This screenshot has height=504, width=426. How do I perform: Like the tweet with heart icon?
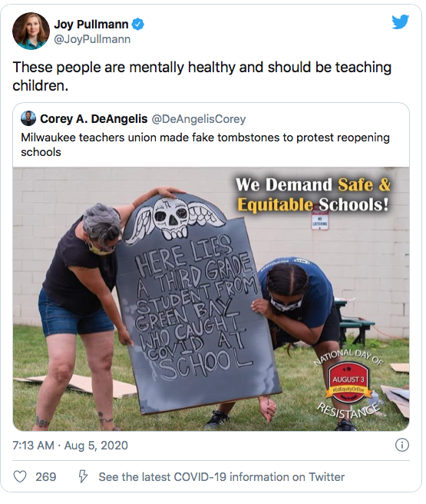click(20, 476)
